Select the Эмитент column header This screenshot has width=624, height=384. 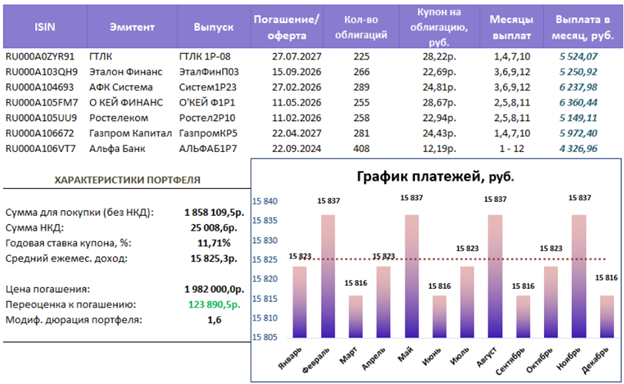[x=132, y=27]
